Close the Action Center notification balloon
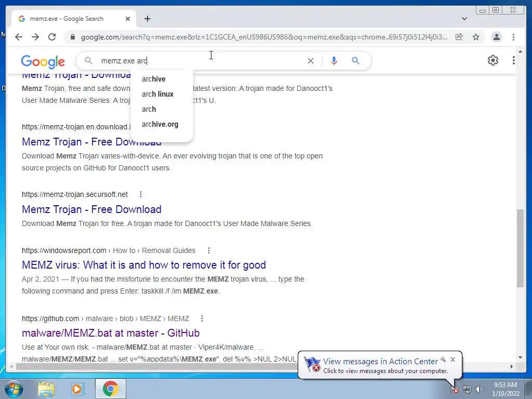 pos(453,360)
